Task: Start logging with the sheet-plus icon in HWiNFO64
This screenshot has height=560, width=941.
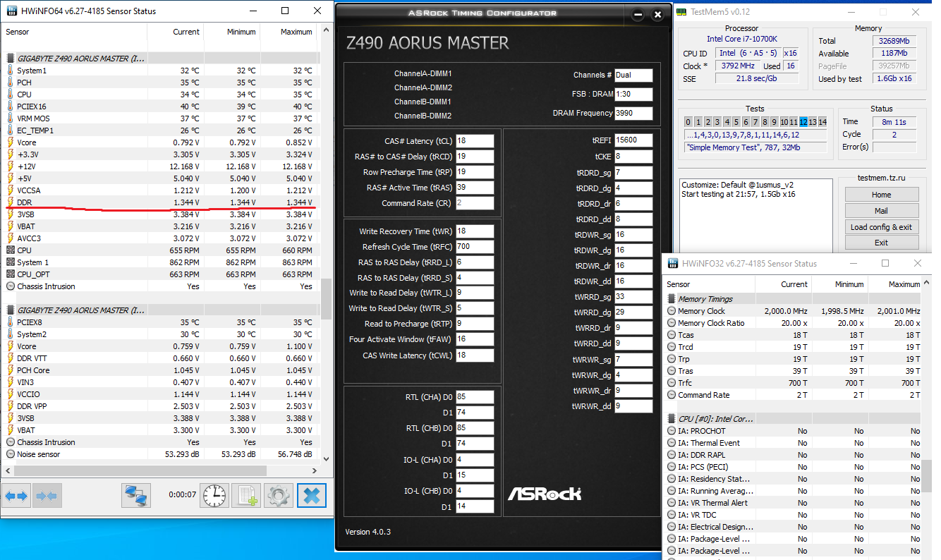Action: pos(247,496)
